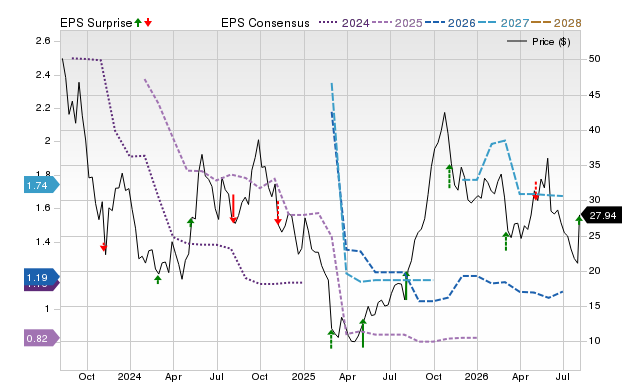This screenshot has height=382, width=640.
Task: Click the 2.6 left-axis EPS label
Action: [x=43, y=41]
